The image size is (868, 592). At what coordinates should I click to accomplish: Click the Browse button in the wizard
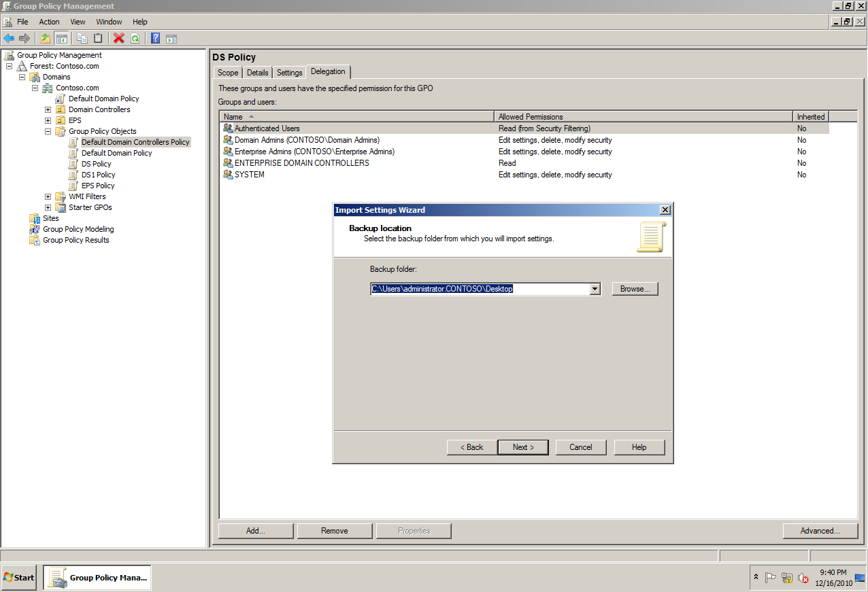click(x=634, y=288)
